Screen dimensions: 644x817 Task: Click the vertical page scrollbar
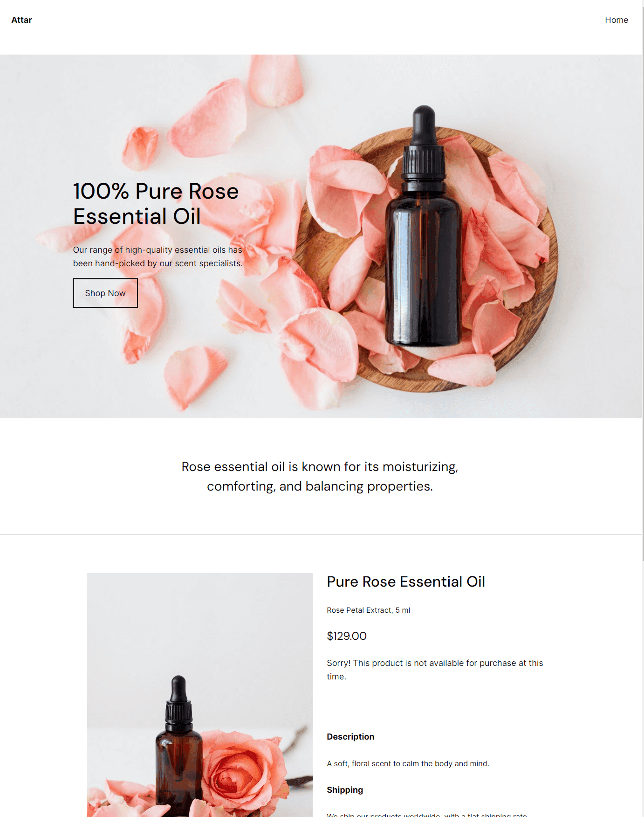[x=643, y=280]
